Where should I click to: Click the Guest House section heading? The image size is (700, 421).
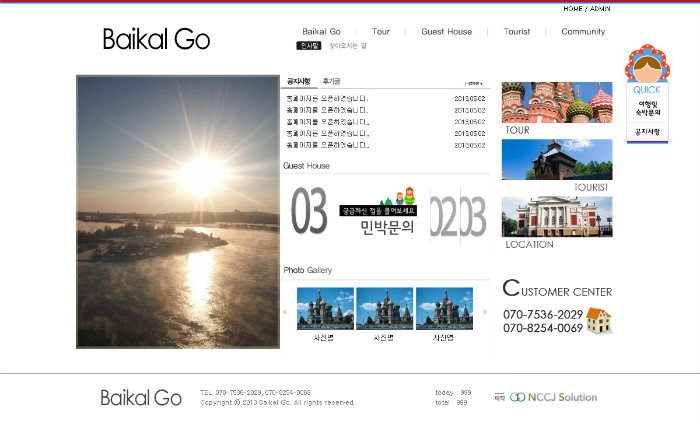click(306, 166)
